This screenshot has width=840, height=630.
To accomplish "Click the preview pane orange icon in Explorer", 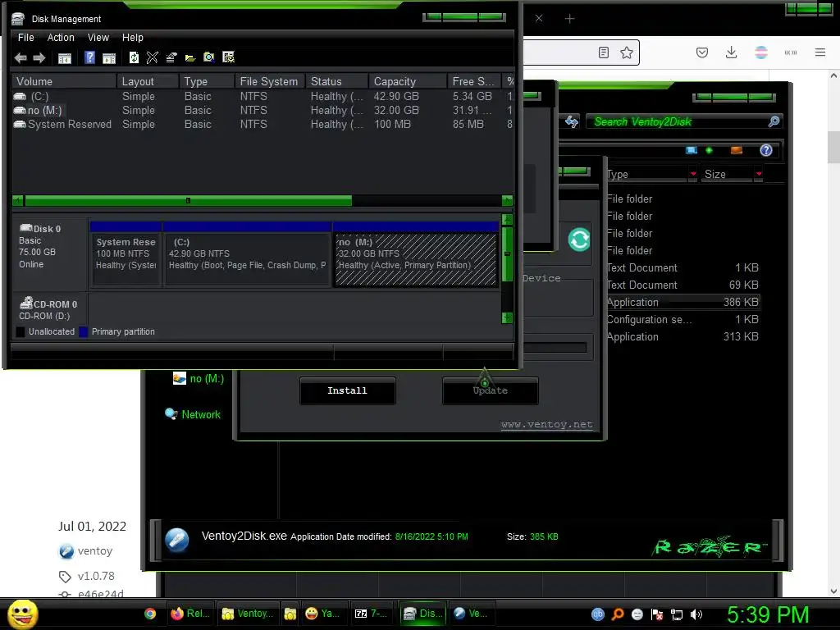I will pos(737,151).
